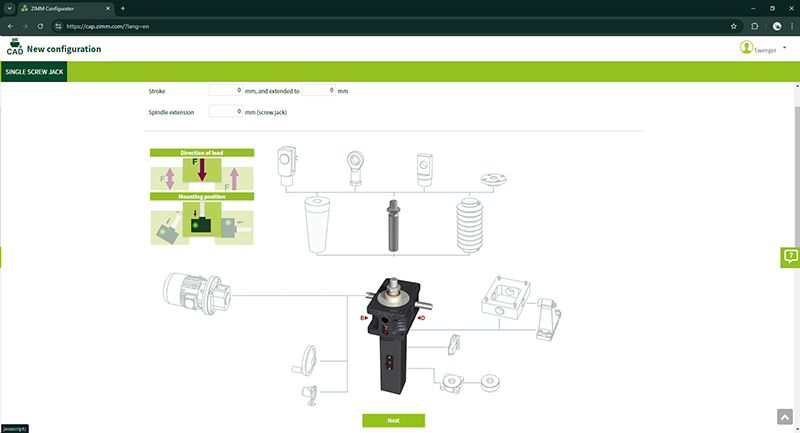Viewport: 800px width, 433px height.
Task: Select the motor with coupling icon
Action: pyautogui.click(x=199, y=296)
